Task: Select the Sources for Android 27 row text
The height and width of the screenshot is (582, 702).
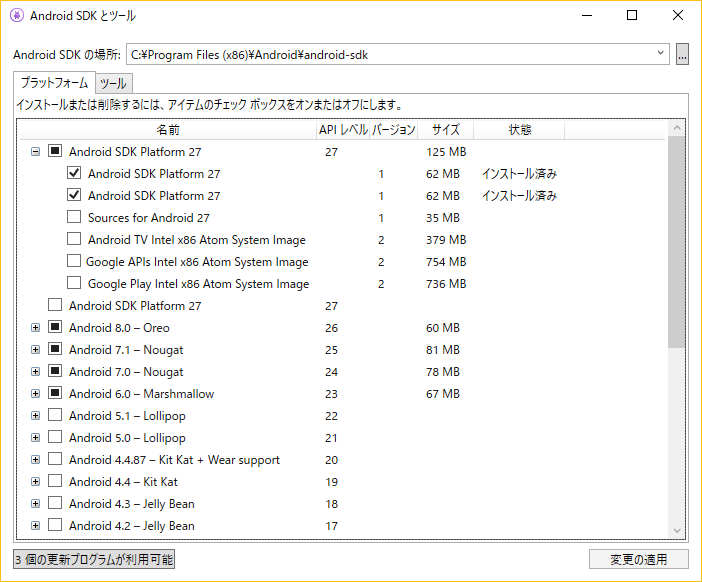Action: (149, 218)
